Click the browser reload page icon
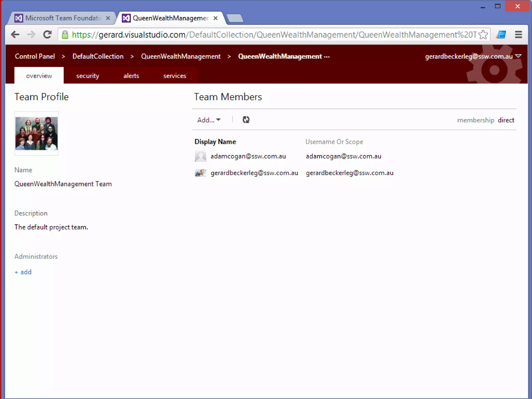 click(x=47, y=35)
